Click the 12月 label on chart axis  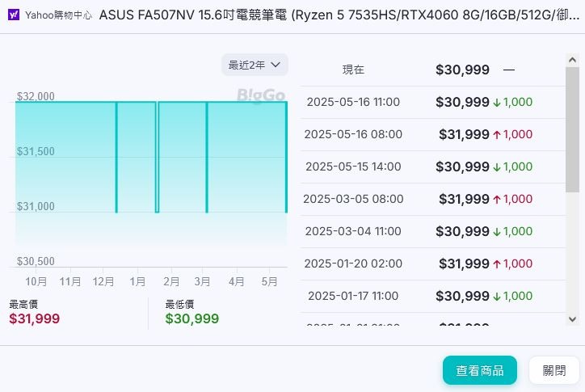point(103,281)
